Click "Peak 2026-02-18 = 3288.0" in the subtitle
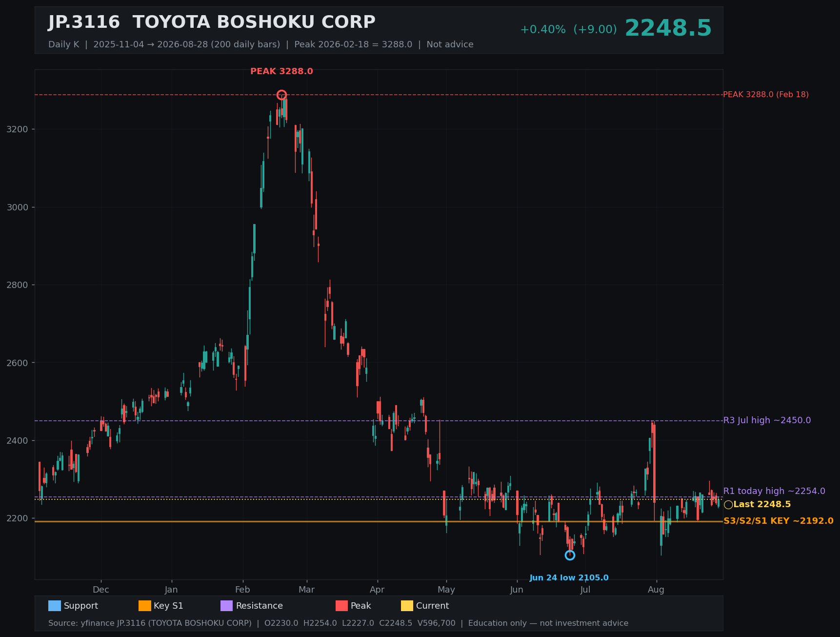This screenshot has height=637, width=840. point(353,44)
